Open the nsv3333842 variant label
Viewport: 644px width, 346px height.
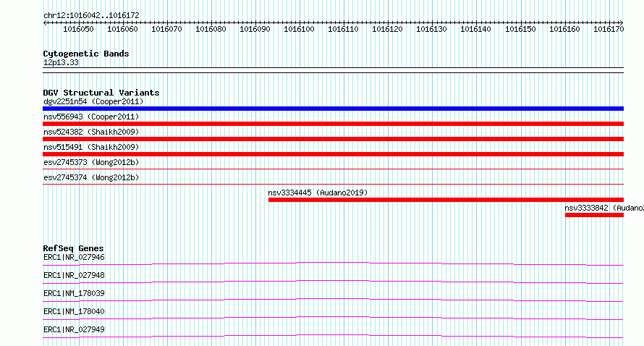[x=604, y=208]
